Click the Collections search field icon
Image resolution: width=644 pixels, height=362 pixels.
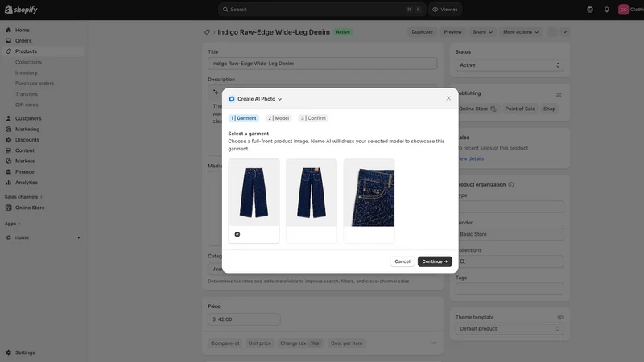[462, 261]
